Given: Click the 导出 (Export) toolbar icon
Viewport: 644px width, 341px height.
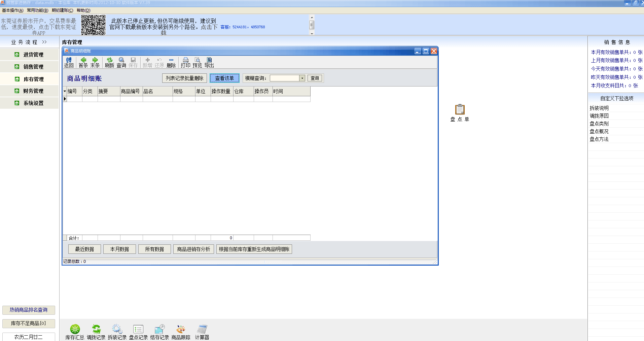Looking at the screenshot, I should tap(209, 62).
